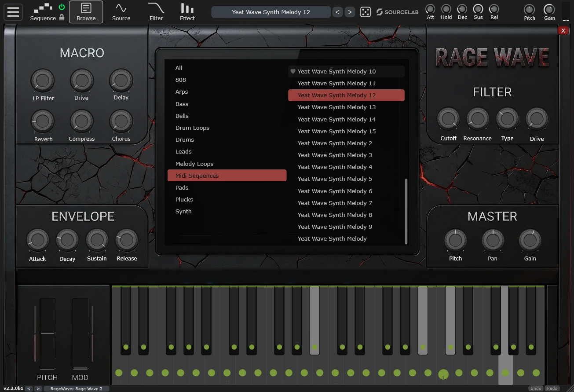Open the preset name display dropdown
The height and width of the screenshot is (392, 574).
[271, 12]
